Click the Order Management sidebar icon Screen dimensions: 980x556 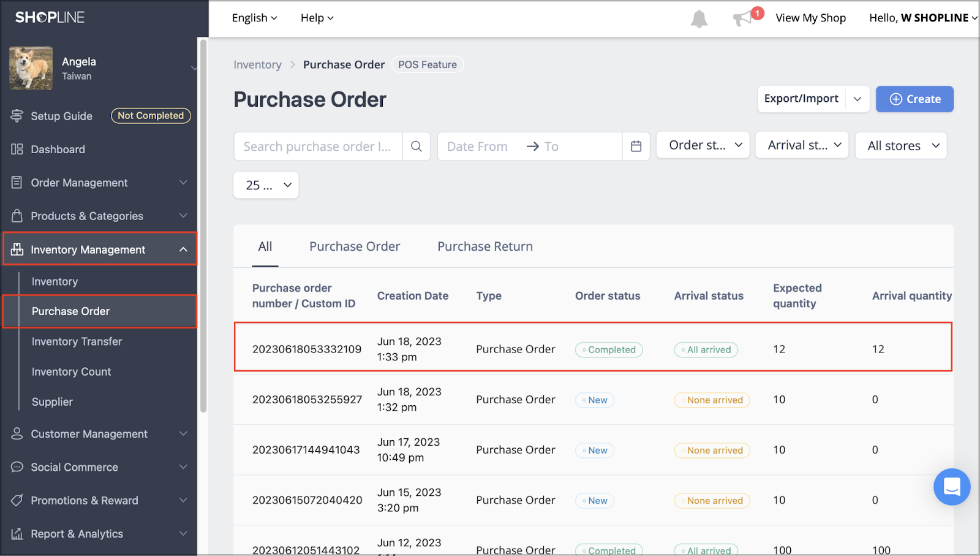17,182
